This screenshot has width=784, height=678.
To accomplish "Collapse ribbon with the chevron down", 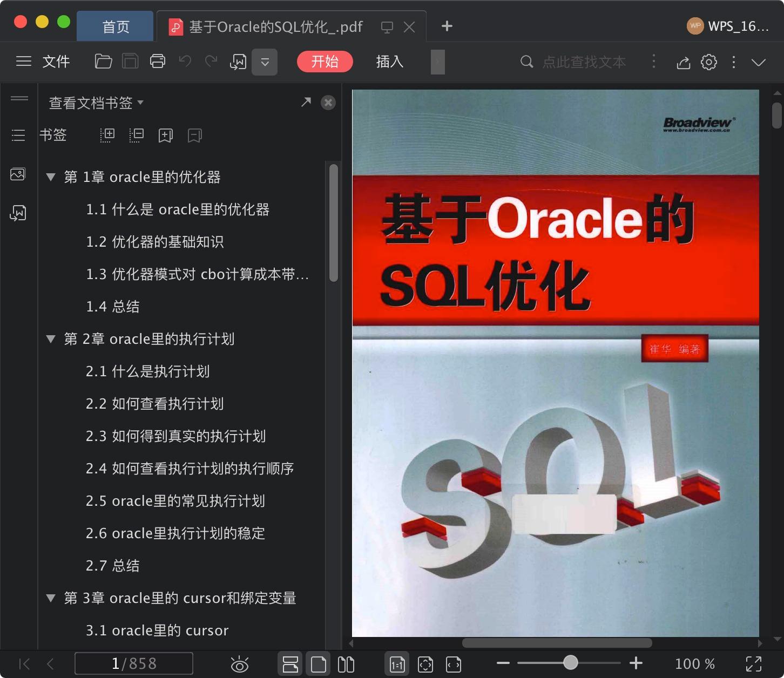I will tap(759, 62).
